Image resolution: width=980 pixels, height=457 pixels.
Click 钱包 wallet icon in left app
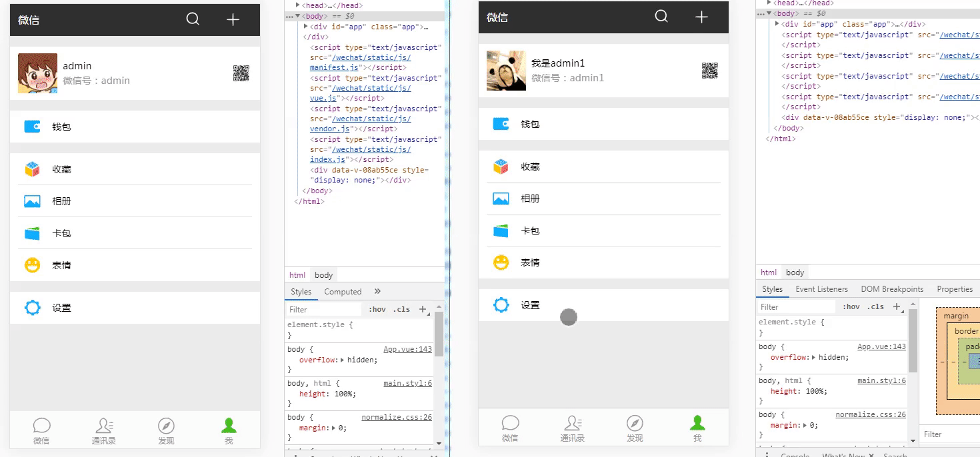tap(32, 126)
